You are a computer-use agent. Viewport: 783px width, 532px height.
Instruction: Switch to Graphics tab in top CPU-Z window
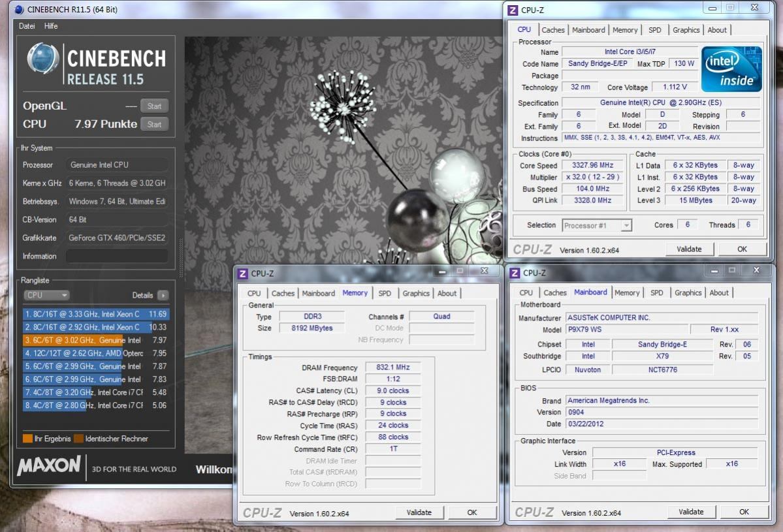click(x=686, y=30)
